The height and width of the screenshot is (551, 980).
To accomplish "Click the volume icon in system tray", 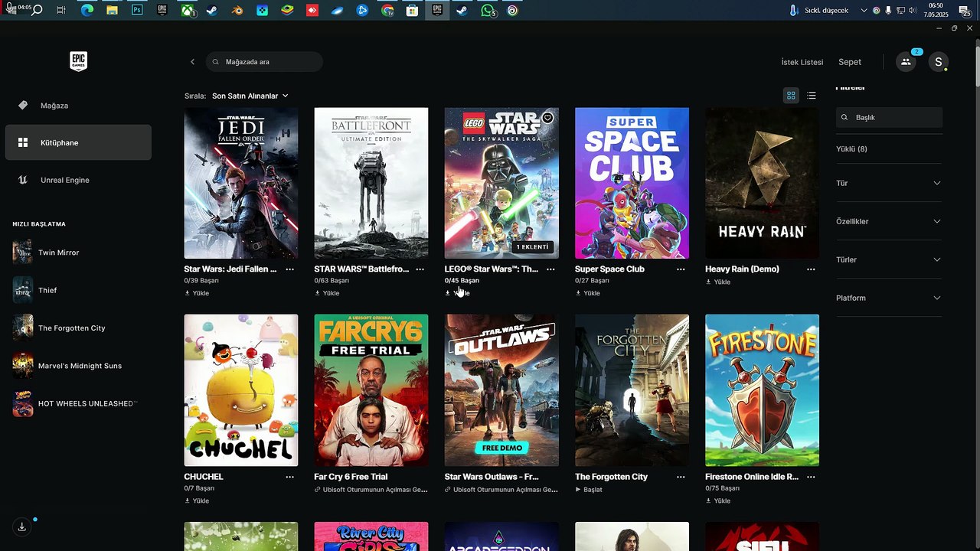I will (x=912, y=11).
